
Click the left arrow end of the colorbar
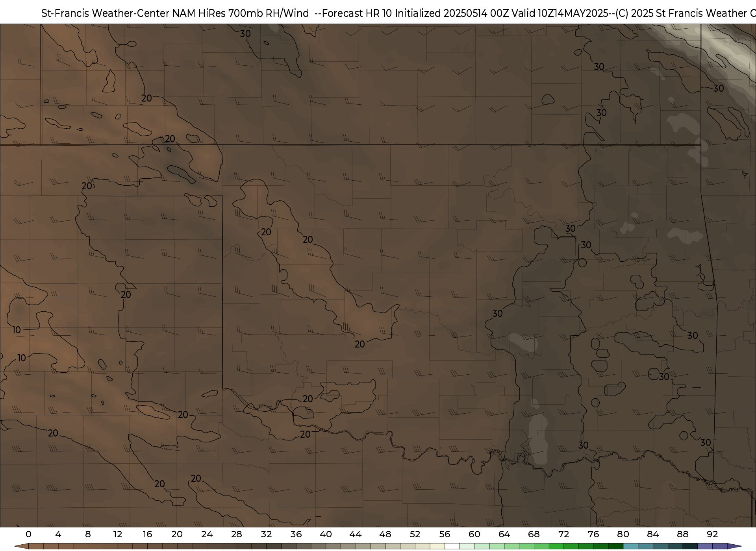(x=21, y=546)
